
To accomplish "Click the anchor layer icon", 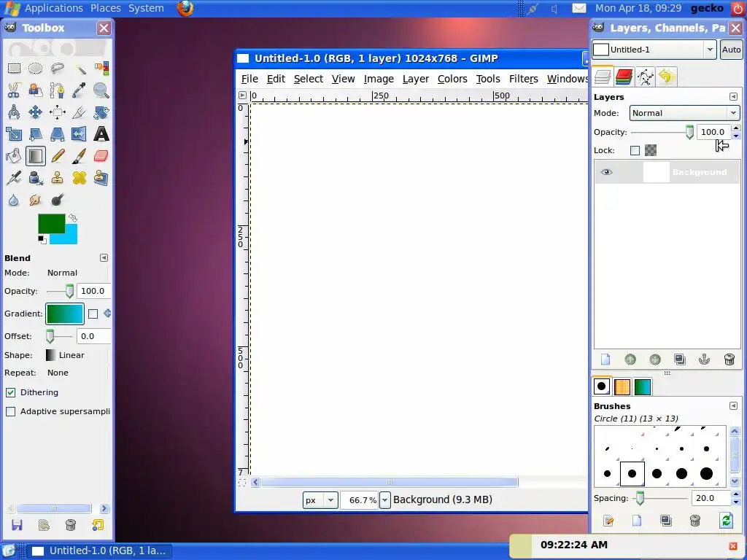I will coord(704,359).
